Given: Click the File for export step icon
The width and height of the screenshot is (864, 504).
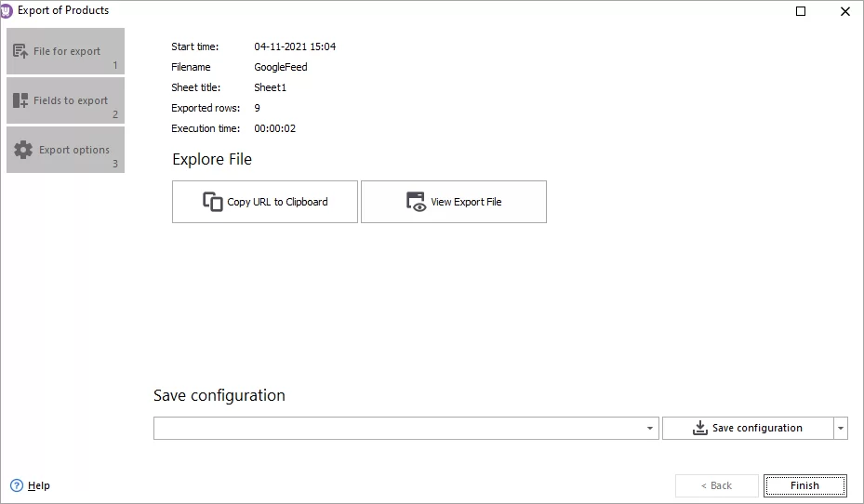Looking at the screenshot, I should tap(20, 51).
